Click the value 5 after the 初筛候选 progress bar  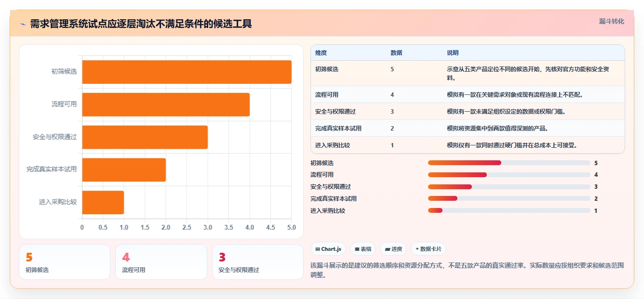596,163
